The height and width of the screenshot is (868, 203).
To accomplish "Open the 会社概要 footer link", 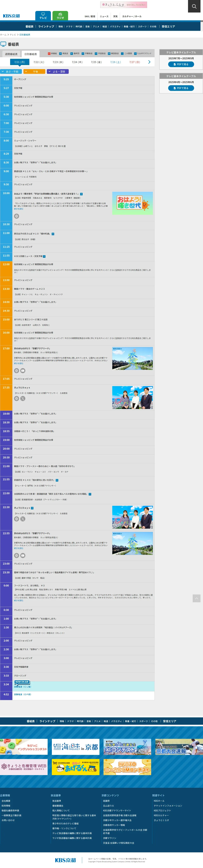I will [x=6, y=801].
